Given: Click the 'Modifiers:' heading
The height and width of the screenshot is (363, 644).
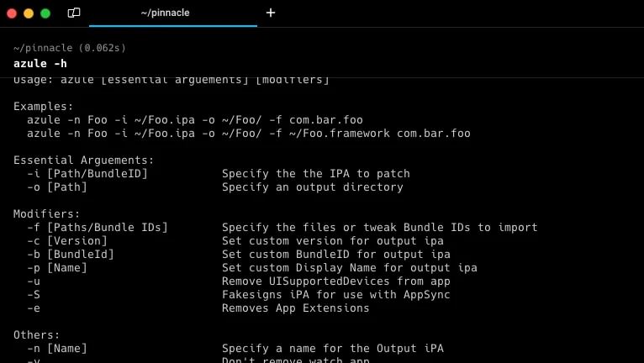Looking at the screenshot, I should click(46, 214).
